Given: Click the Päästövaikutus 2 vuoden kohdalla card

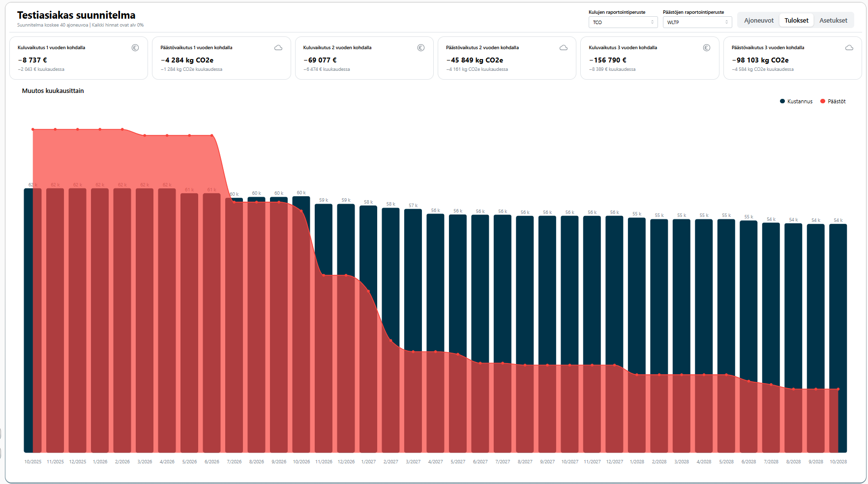Looking at the screenshot, I should [x=507, y=58].
